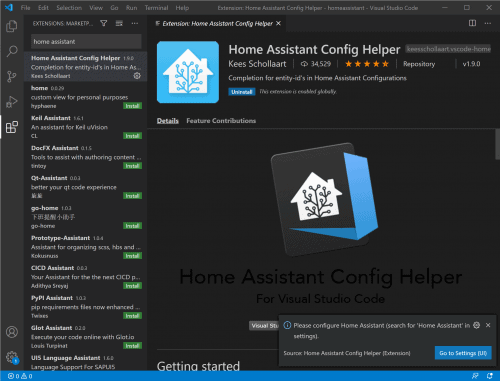Open Run and Debug view
This screenshot has height=381, width=500.
pos(12,102)
